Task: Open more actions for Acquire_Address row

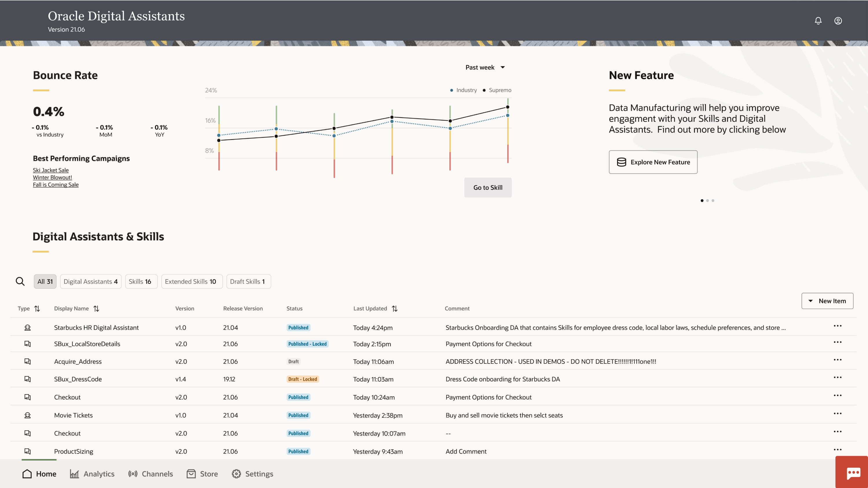Action: point(837,360)
